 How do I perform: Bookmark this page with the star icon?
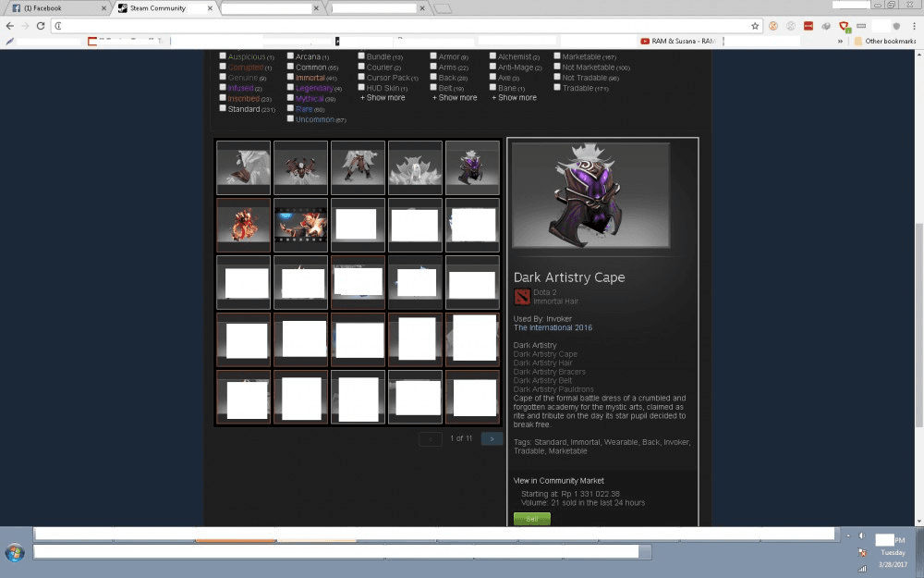[755, 26]
